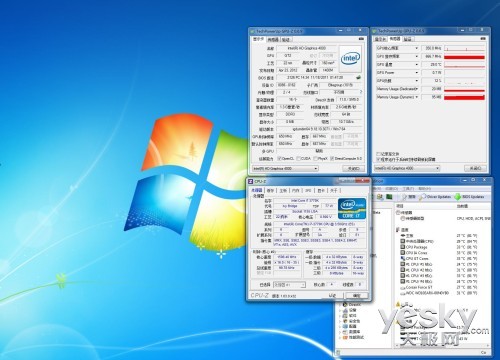Click question mark beside bus interface field
This screenshot has width=500, height=360.
[x=361, y=92]
